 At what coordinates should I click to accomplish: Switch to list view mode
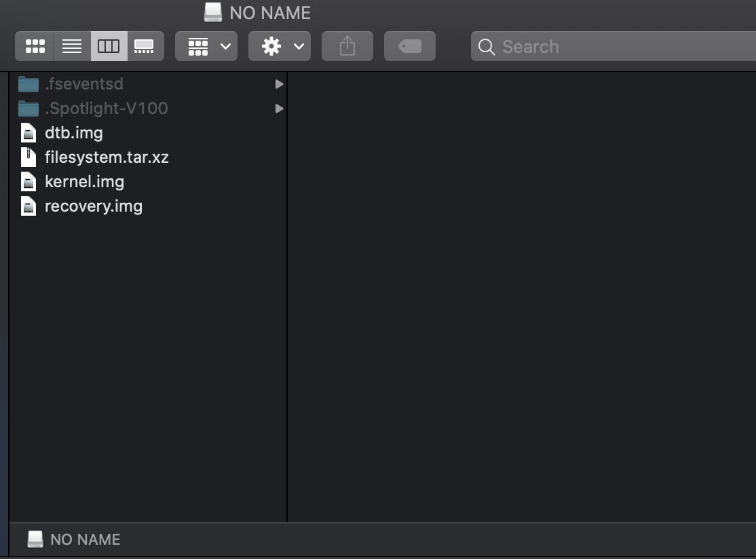(71, 46)
